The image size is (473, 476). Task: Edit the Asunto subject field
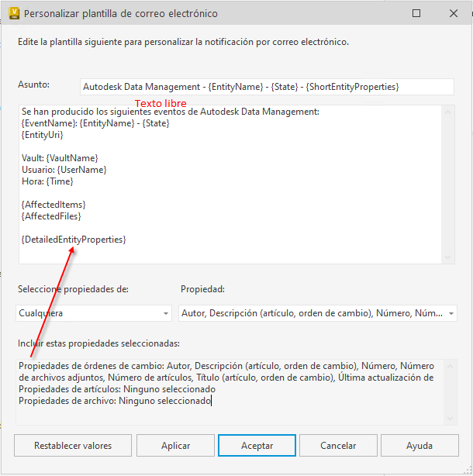[x=267, y=87]
